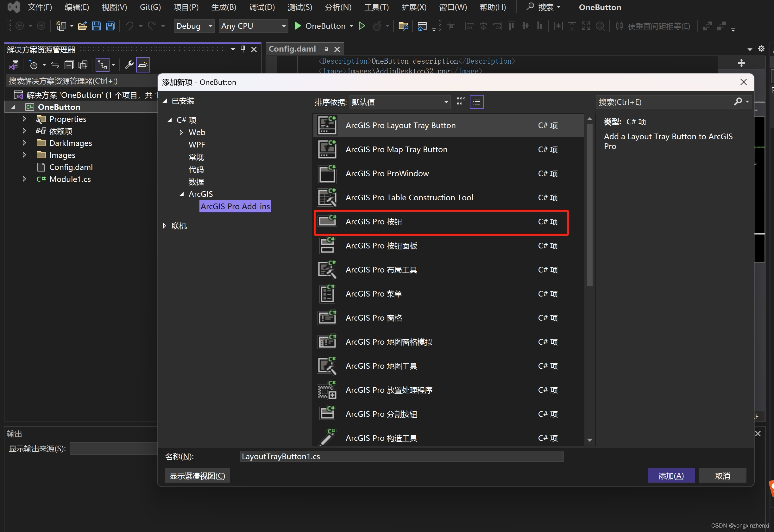Click the 名称 file name input field

point(402,456)
